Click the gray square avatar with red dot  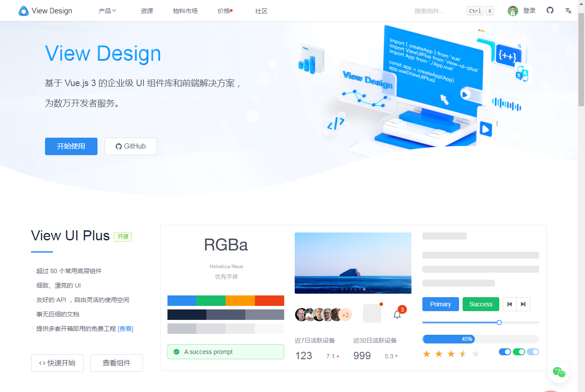372,313
